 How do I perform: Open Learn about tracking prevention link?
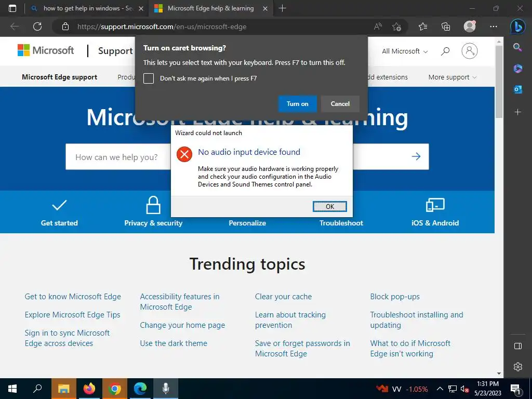290,320
